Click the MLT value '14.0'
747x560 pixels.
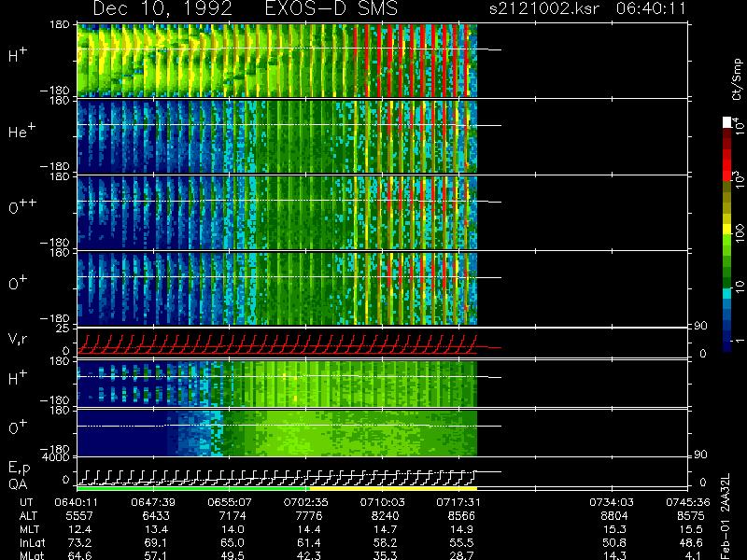(232, 529)
